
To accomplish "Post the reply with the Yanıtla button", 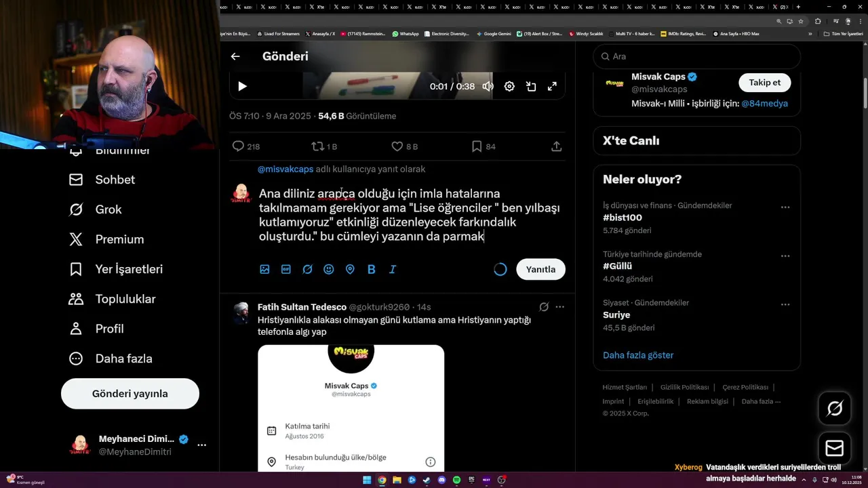I will tap(540, 269).
